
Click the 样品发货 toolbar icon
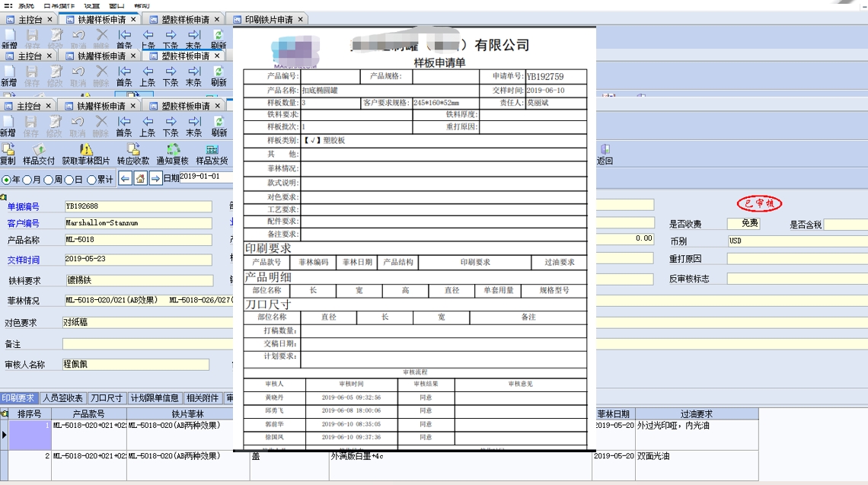click(212, 149)
